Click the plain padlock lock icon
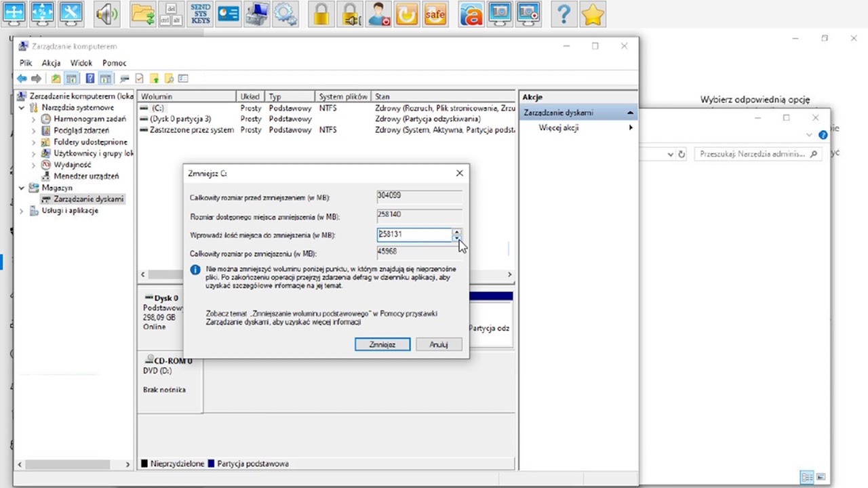 point(321,12)
